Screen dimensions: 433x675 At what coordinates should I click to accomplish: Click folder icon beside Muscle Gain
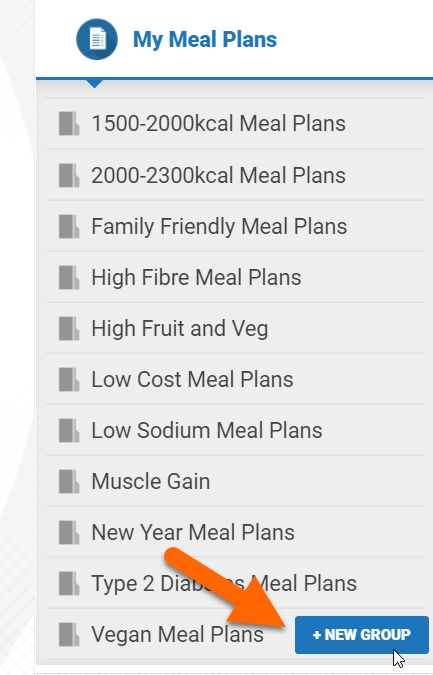click(69, 481)
